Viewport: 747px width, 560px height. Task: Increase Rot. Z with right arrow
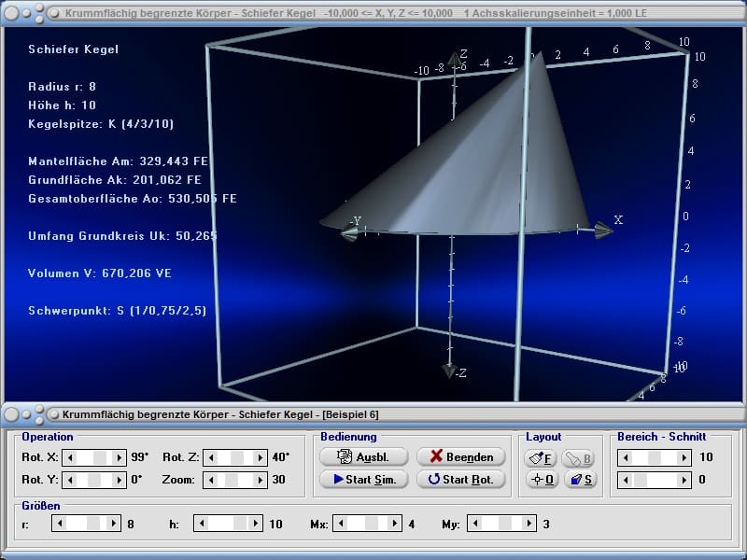(261, 457)
